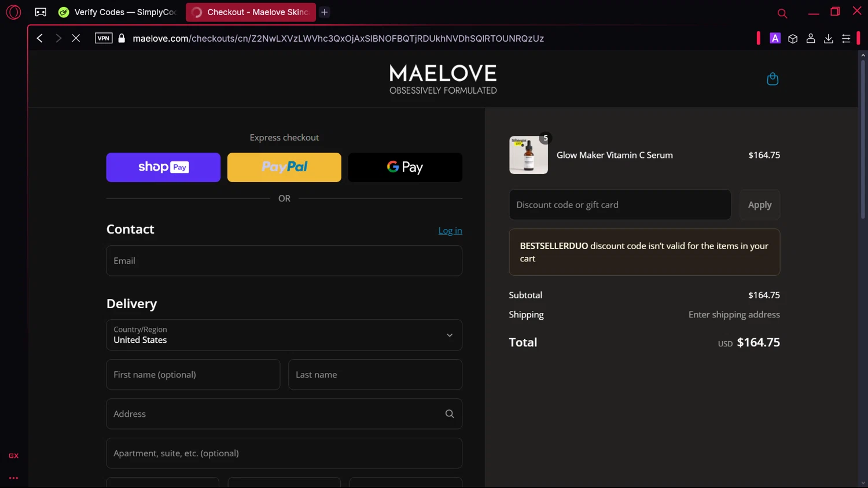Screen dimensions: 868x488
Task: Open the profile account icon
Action: point(811,38)
